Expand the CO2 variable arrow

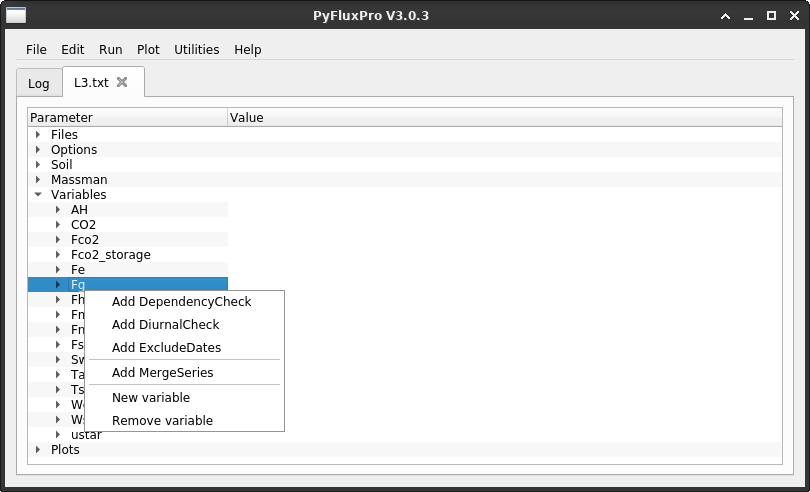pos(58,224)
